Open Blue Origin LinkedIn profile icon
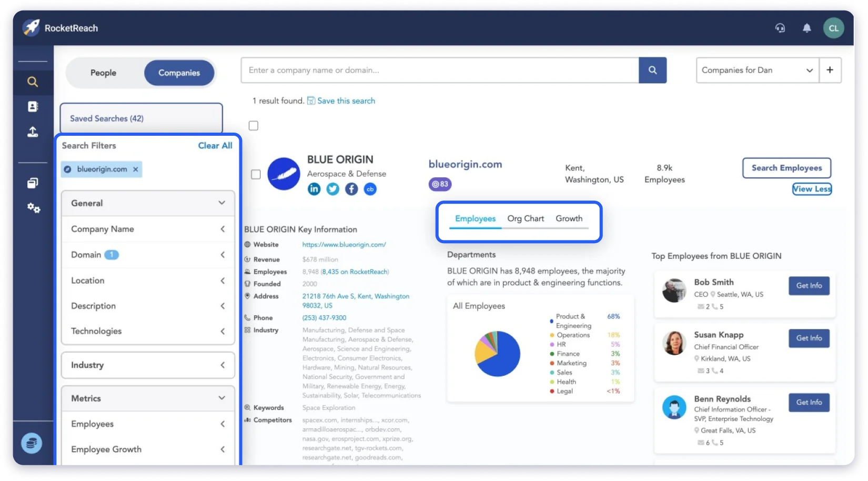This screenshot has width=868, height=481. [x=314, y=189]
